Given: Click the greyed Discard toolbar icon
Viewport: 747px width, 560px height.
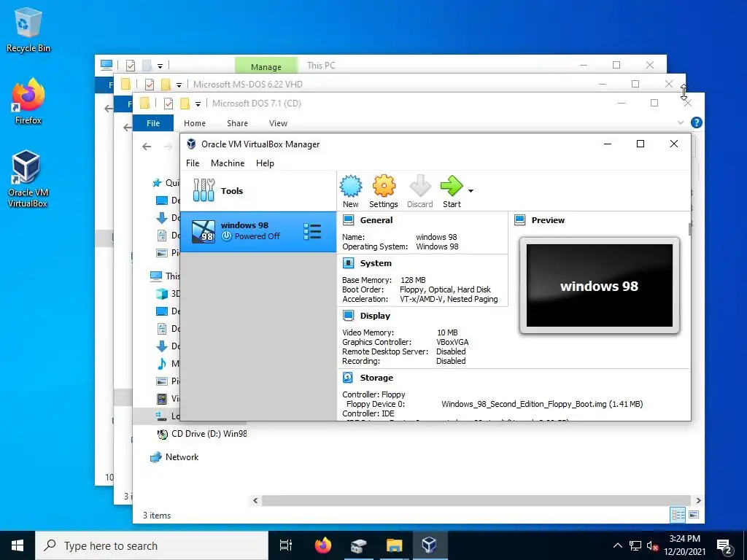Looking at the screenshot, I should point(419,186).
